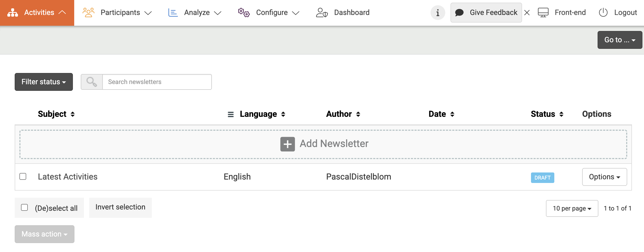
Task: Open the Participants menu
Action: (117, 13)
